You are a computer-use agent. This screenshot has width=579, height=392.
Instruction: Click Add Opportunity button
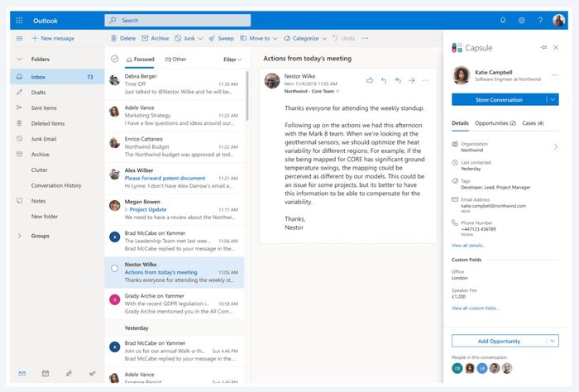[499, 341]
